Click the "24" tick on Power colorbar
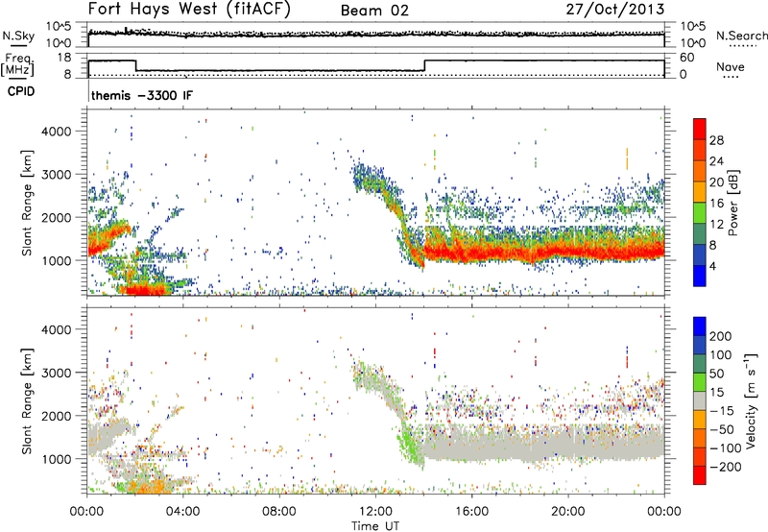 pyautogui.click(x=716, y=161)
